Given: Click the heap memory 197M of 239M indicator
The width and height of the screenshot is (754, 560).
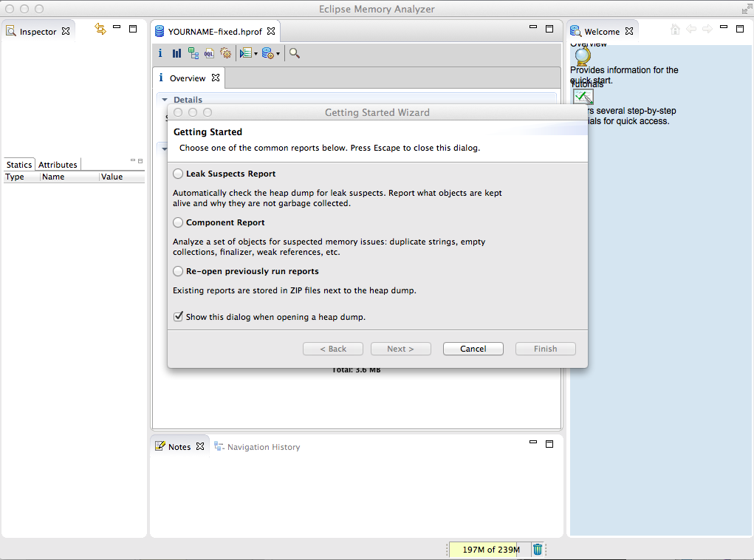Looking at the screenshot, I should click(x=490, y=550).
